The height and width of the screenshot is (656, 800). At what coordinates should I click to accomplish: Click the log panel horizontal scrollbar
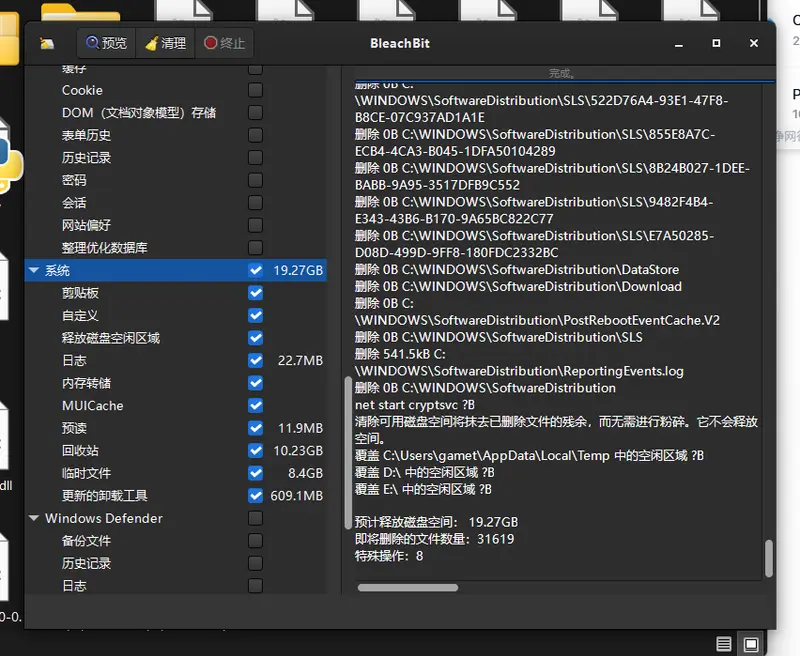[x=408, y=588]
